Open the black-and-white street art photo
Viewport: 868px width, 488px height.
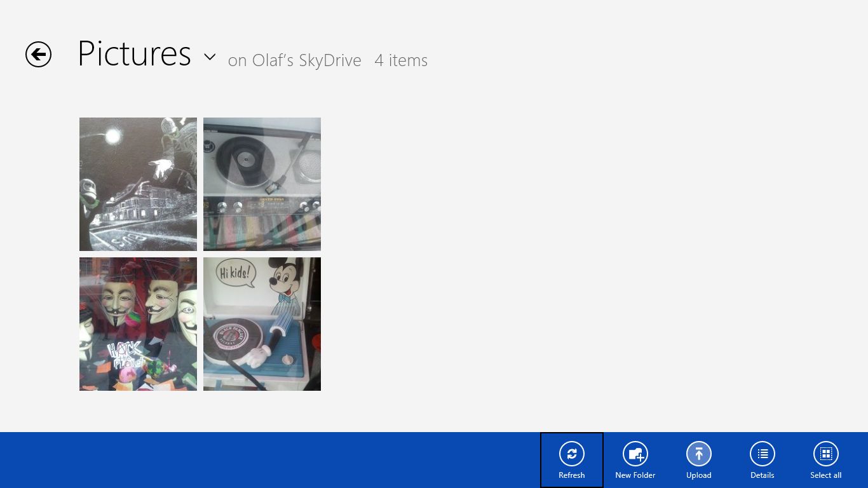138,184
